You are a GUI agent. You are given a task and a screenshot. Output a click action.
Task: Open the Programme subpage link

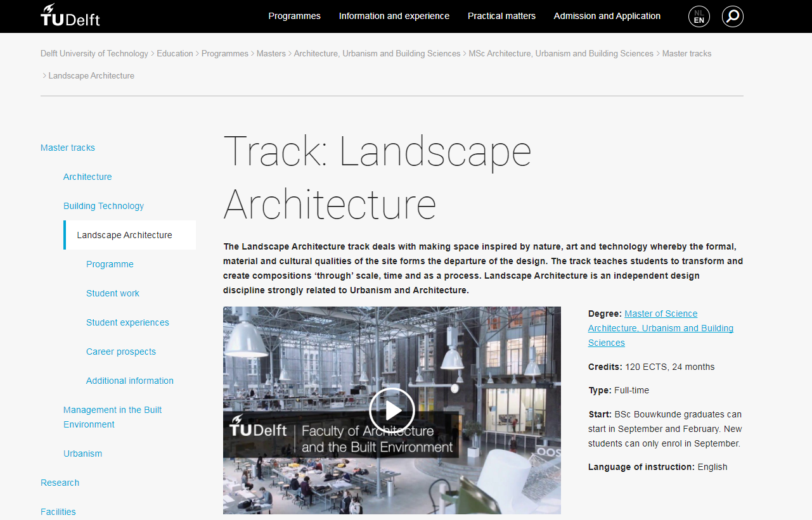(x=110, y=264)
